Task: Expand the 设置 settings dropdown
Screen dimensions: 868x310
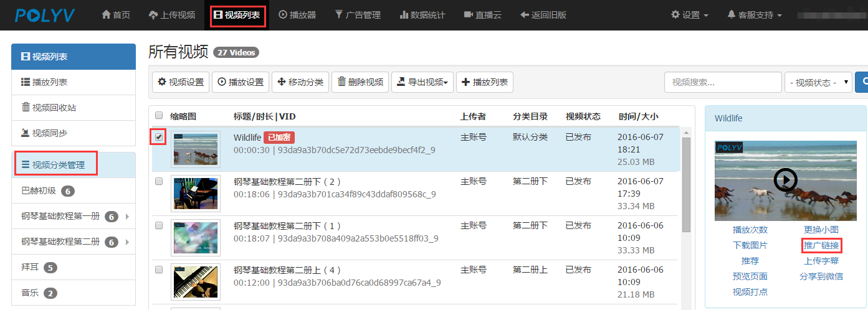Action: pyautogui.click(x=689, y=15)
